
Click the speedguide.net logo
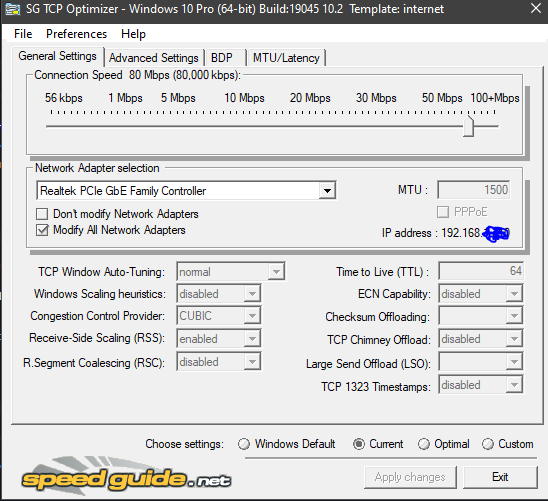(x=126, y=476)
